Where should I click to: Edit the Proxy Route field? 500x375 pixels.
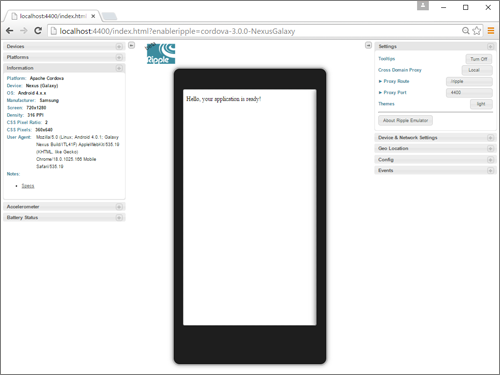point(469,81)
